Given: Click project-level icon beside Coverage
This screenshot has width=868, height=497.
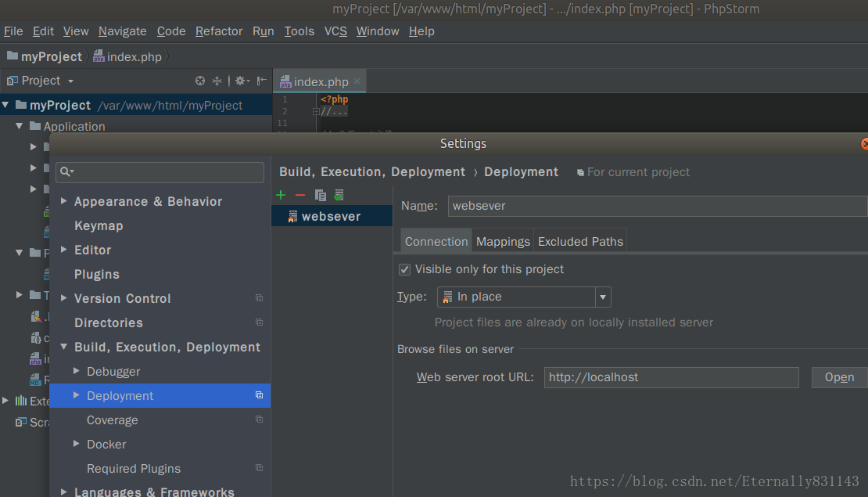Looking at the screenshot, I should pos(259,420).
